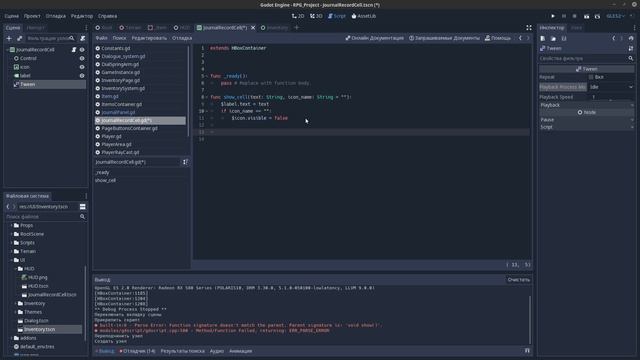Screen dimensions: 640x360
Task: Open the Project menu
Action: [x=32, y=16]
